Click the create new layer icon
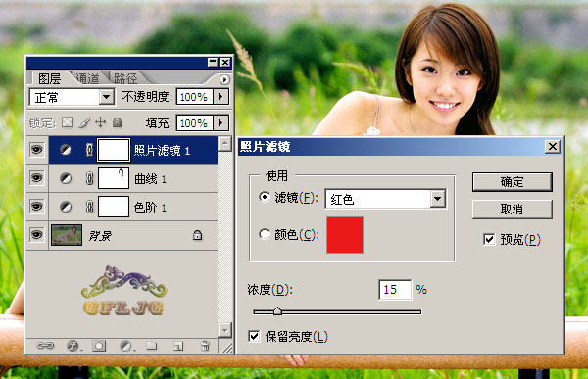Viewport: 588px width, 379px height. click(x=178, y=346)
